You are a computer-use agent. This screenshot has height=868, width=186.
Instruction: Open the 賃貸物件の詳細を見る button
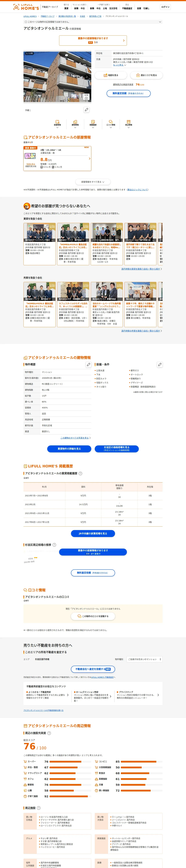69,449
